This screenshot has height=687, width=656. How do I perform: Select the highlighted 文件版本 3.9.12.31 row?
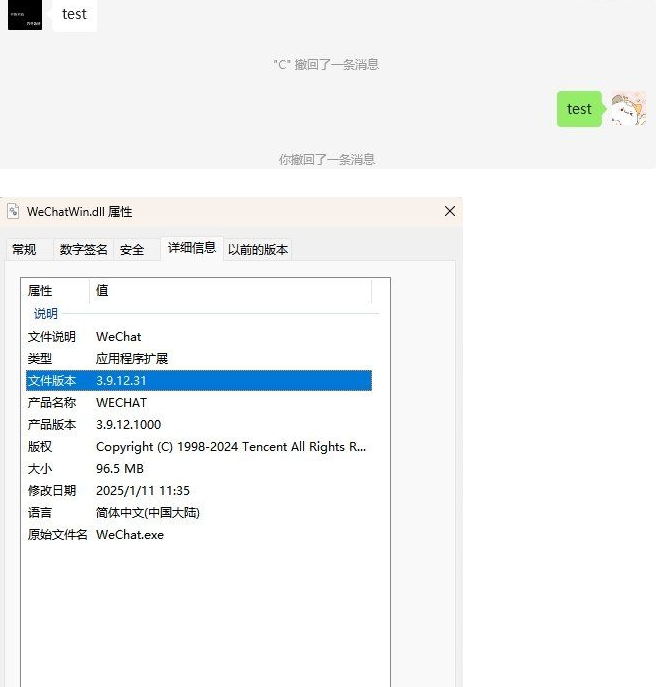[198, 381]
